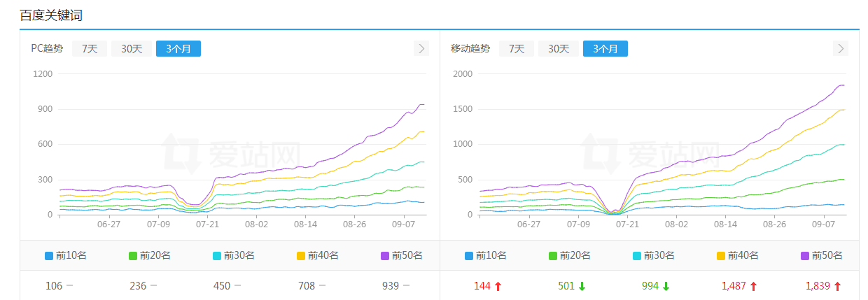The image size is (868, 300).
Task: Toggle 前50名 legend in PC chart
Action: (x=402, y=256)
